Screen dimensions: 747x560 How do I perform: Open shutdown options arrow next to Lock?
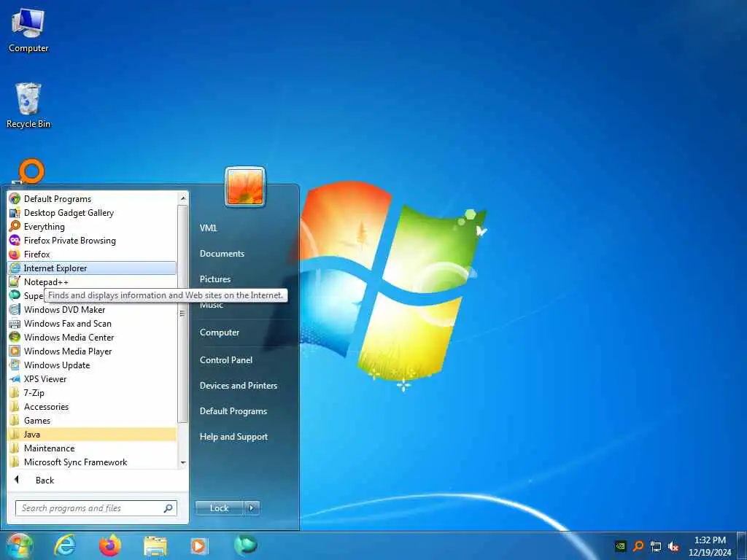[x=252, y=508]
